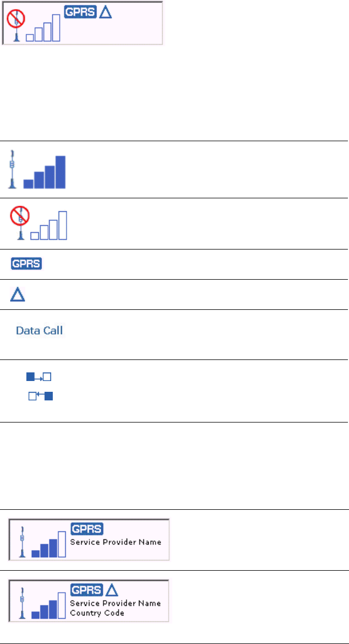Screen dimensions: 349x644
Task: Click the data icon with left-pointing arrow
Action: [41, 397]
